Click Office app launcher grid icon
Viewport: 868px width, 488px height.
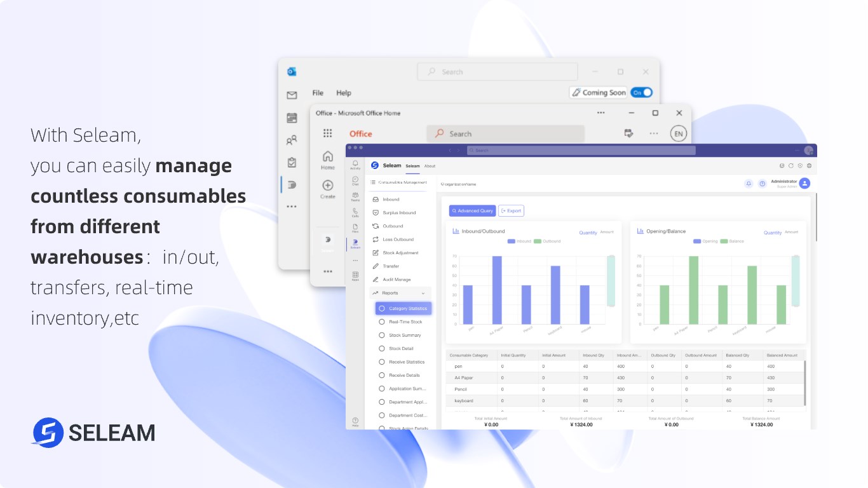[x=327, y=133]
